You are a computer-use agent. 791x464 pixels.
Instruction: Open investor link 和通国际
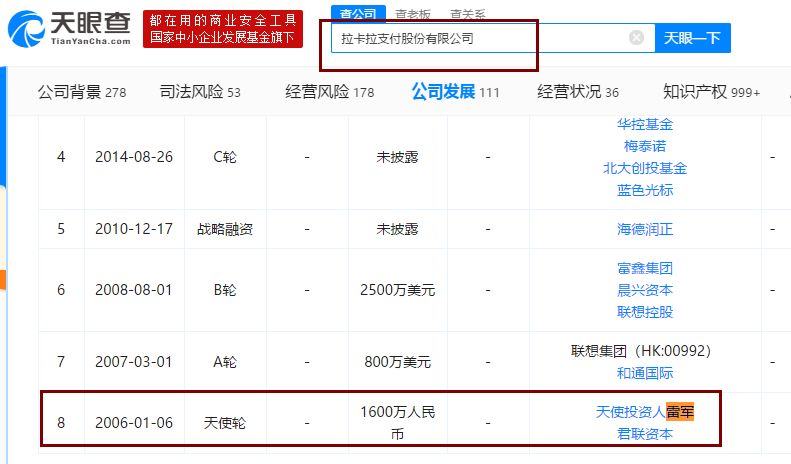(x=645, y=373)
